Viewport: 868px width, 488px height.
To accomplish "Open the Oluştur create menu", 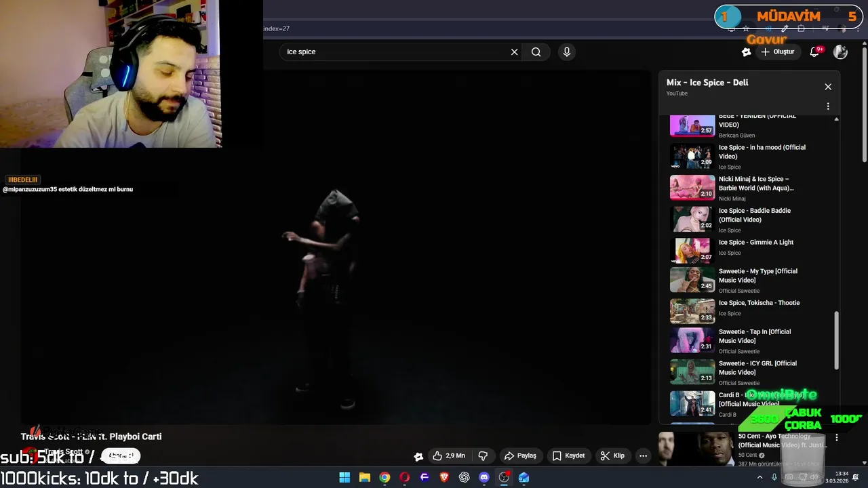I will tap(777, 52).
